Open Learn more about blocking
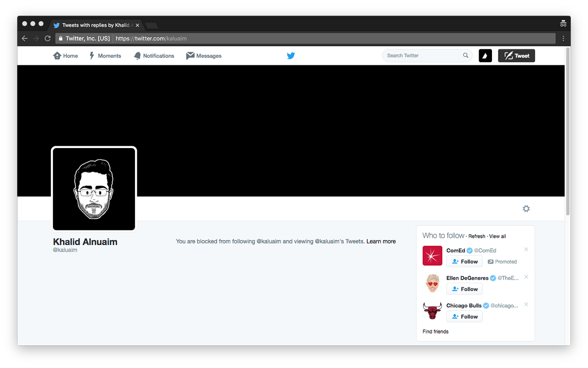588x368 pixels. 381,241
